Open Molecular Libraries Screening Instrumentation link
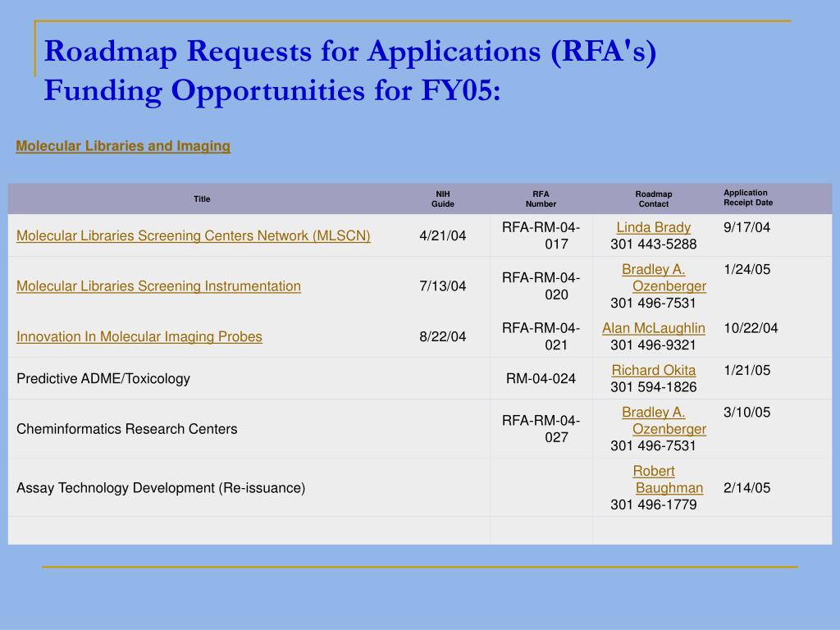840x630 pixels. click(x=158, y=286)
